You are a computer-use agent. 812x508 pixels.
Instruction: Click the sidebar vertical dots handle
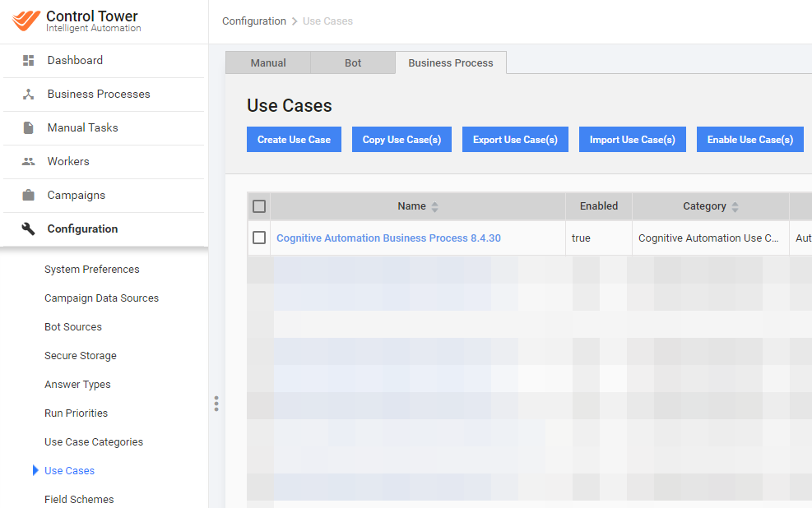tap(216, 404)
